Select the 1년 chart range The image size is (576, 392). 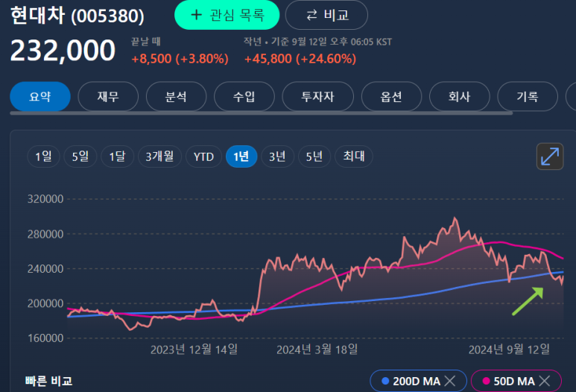(x=241, y=157)
